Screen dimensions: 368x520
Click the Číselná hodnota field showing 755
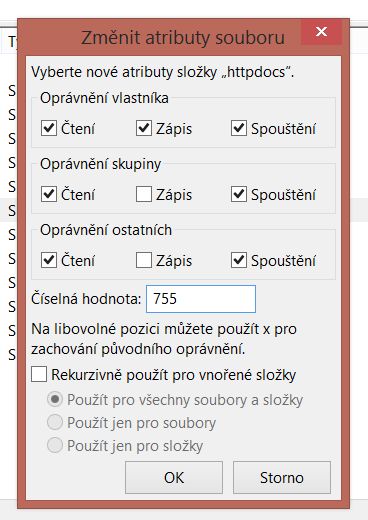pos(201,299)
